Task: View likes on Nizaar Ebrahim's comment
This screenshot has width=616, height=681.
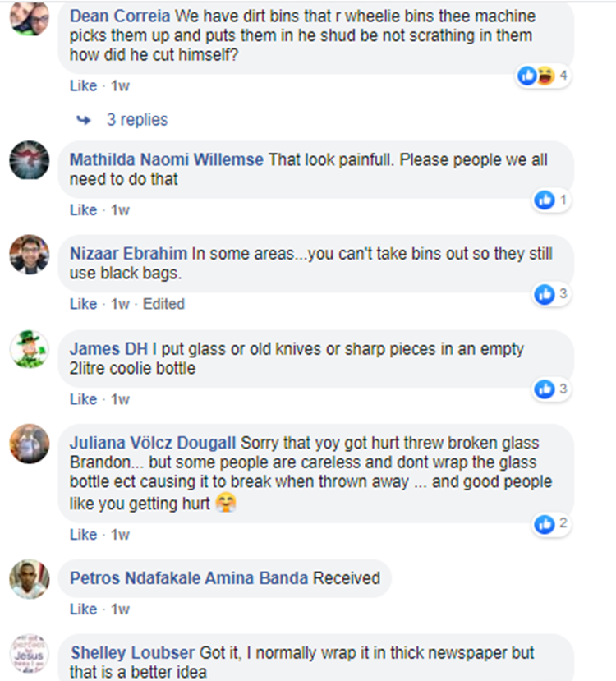Action: [551, 294]
